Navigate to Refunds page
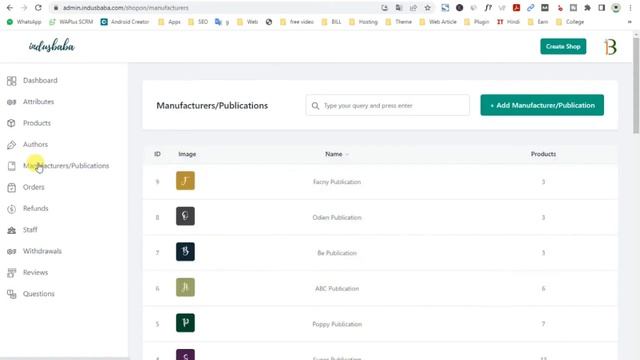The image size is (640, 360). (x=36, y=208)
